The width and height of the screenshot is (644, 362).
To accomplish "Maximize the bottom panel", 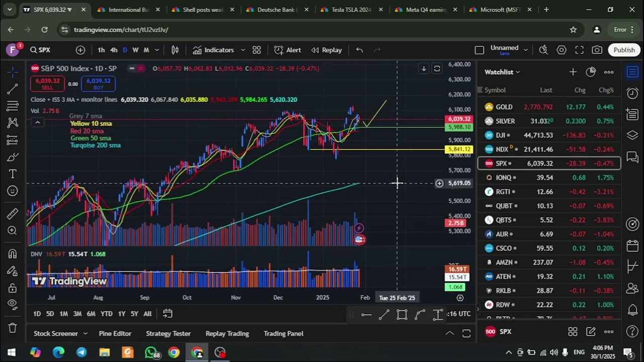I will pyautogui.click(x=466, y=333).
